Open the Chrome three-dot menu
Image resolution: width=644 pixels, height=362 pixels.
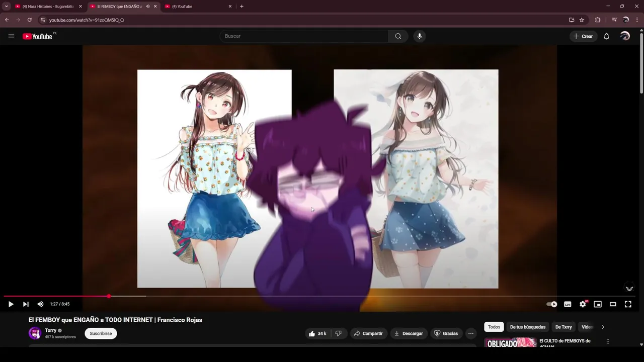[x=637, y=20]
